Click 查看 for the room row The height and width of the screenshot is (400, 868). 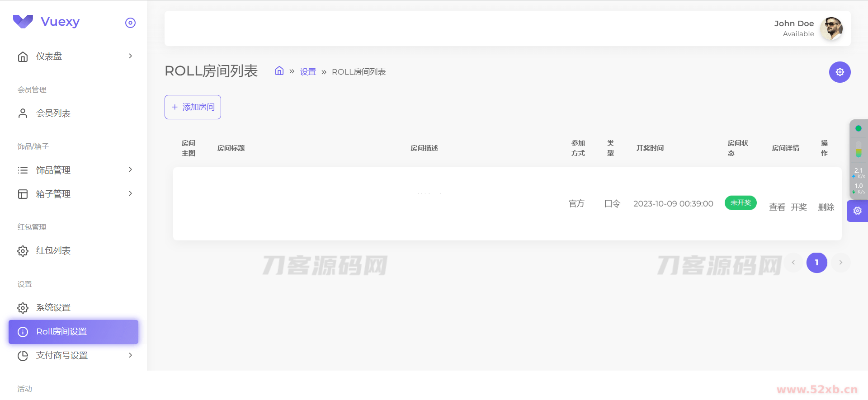777,207
